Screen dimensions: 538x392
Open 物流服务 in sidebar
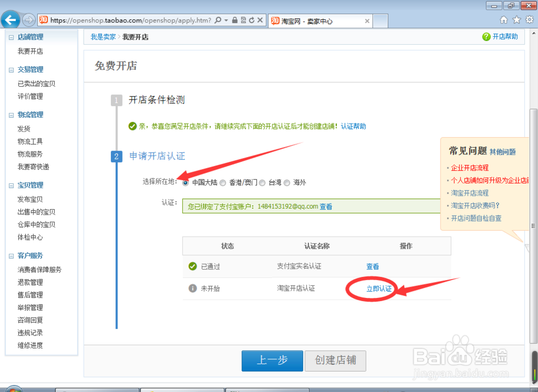[30, 154]
